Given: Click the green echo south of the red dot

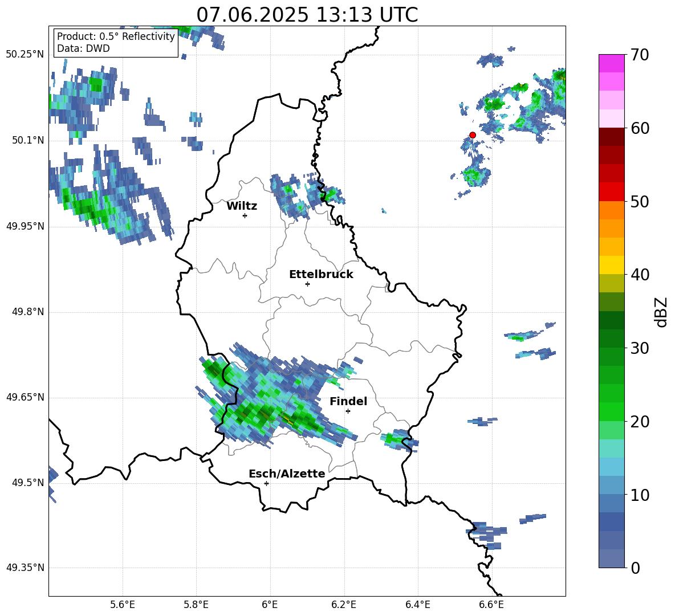Looking at the screenshot, I should (475, 177).
